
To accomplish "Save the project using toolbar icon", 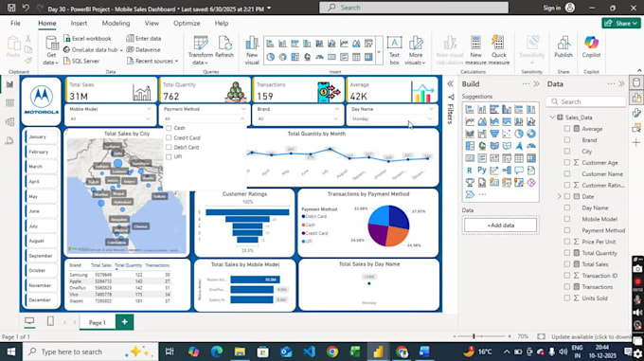I will pos(11,8).
